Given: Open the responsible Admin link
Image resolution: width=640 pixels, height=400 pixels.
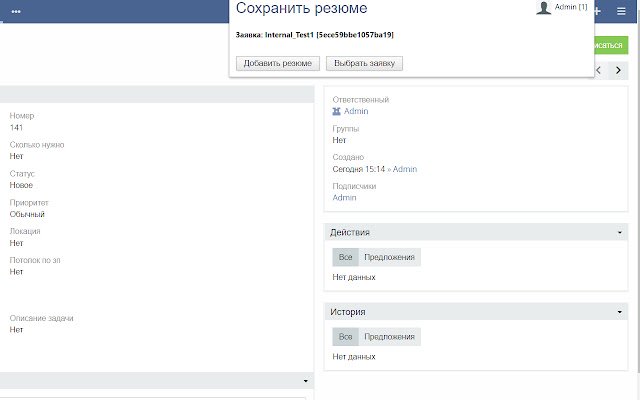Looking at the screenshot, I should 356,111.
